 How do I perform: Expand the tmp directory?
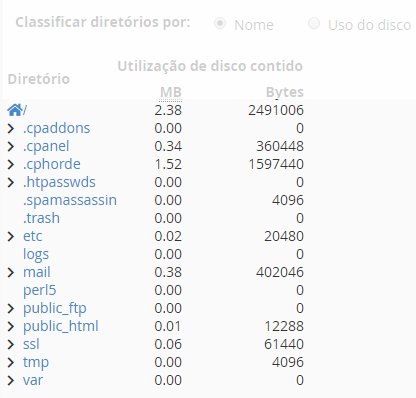[11, 362]
